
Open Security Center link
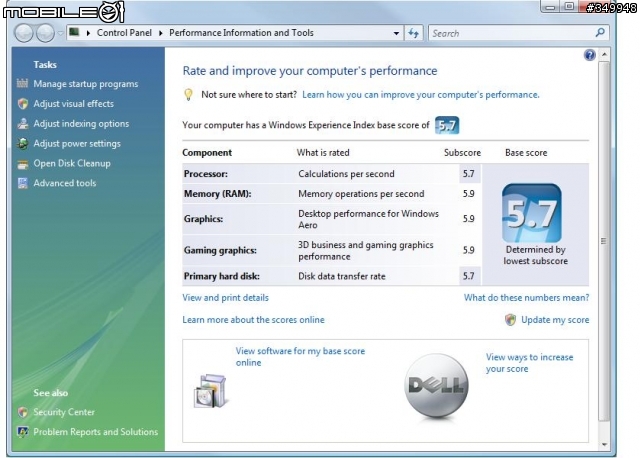point(64,412)
